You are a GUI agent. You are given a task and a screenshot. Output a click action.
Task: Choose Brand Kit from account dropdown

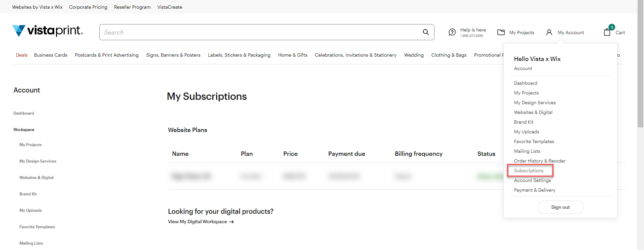pyautogui.click(x=524, y=122)
